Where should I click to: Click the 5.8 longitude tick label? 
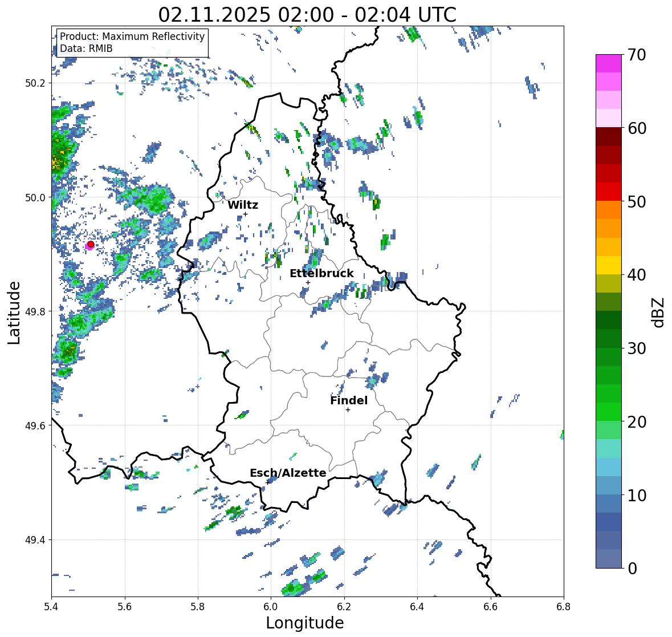click(x=198, y=607)
